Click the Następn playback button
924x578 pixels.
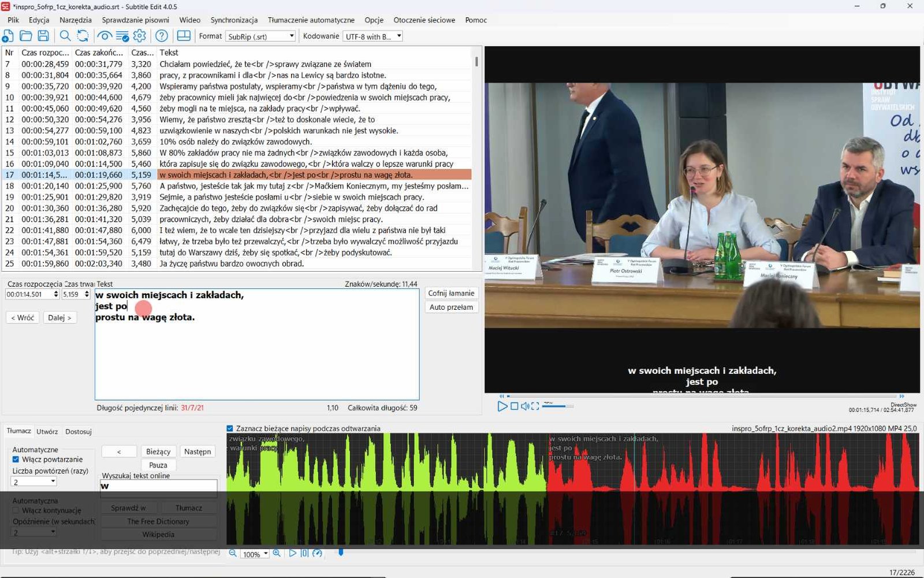point(198,451)
